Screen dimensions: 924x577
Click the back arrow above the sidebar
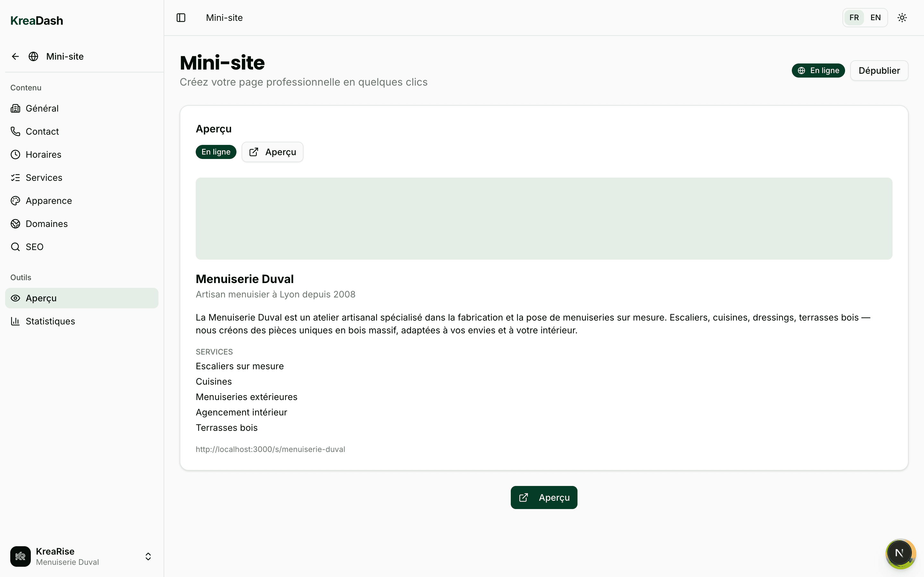pos(15,56)
